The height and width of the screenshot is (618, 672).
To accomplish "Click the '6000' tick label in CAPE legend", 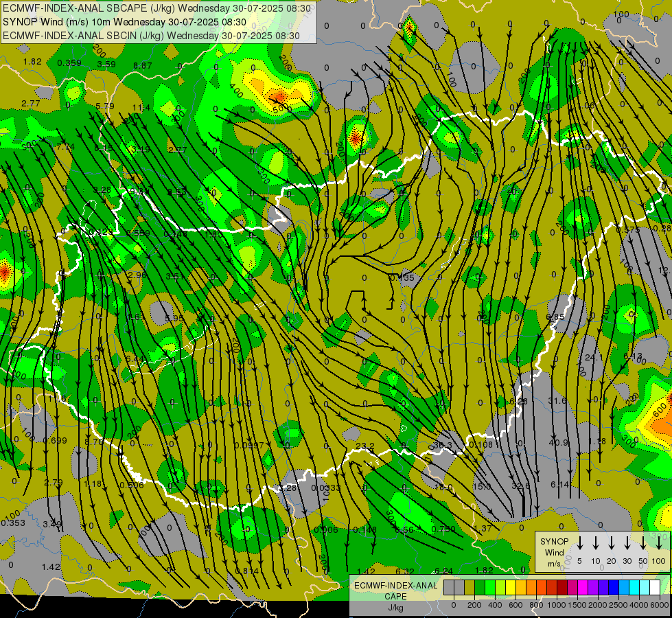I will click(x=660, y=605).
